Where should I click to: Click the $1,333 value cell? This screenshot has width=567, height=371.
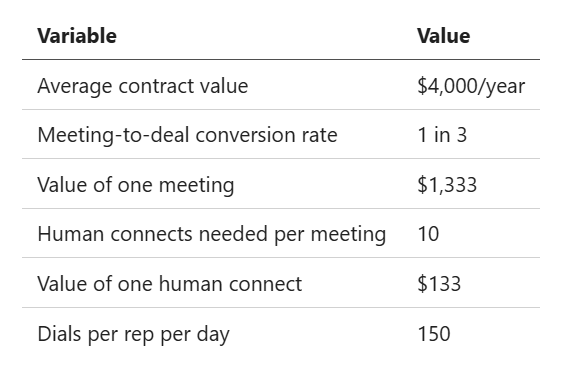click(x=447, y=185)
